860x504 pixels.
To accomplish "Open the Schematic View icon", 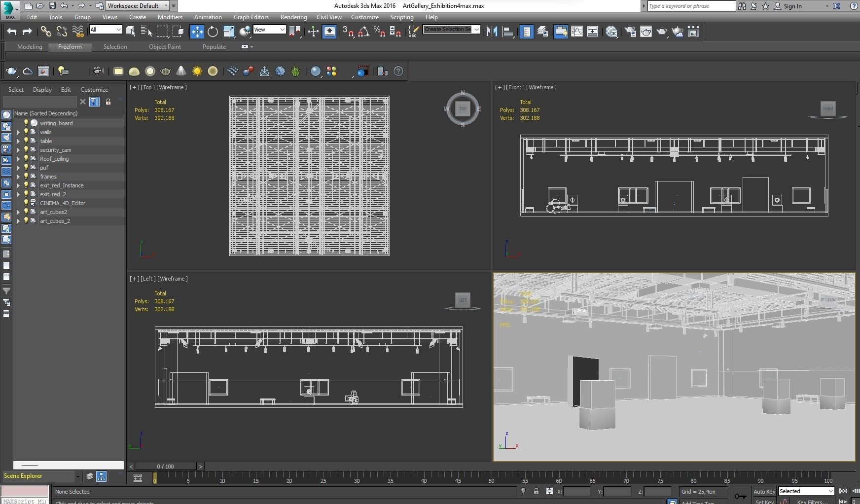I will pos(593,32).
